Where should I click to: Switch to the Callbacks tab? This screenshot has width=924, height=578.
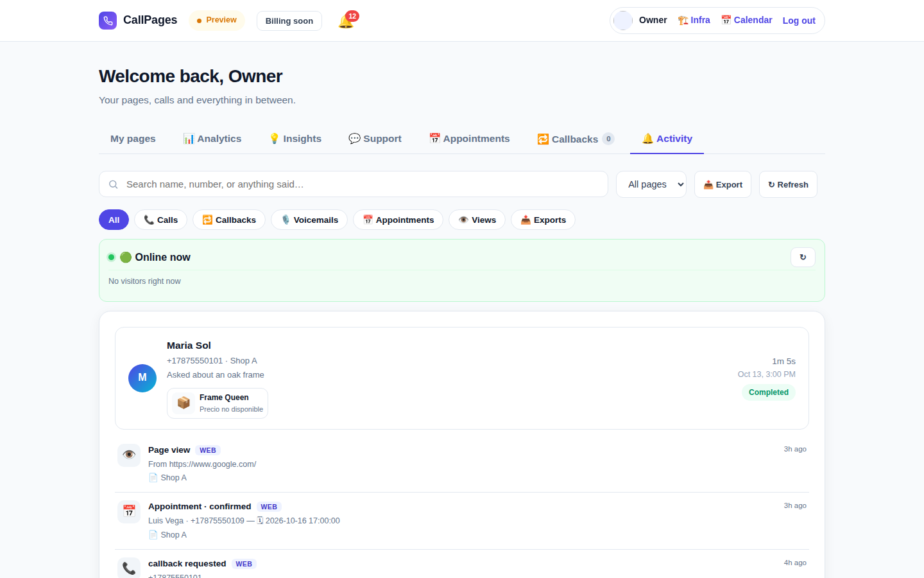576,139
